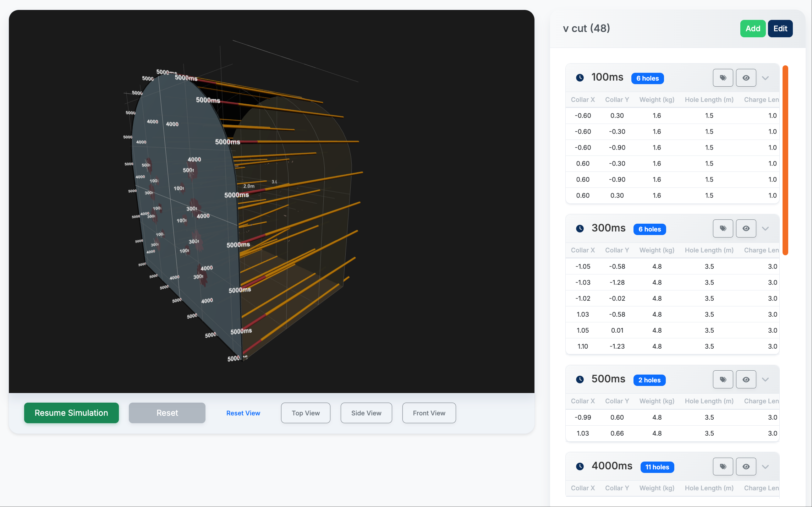
Task: Switch to Top View
Action: pos(306,413)
